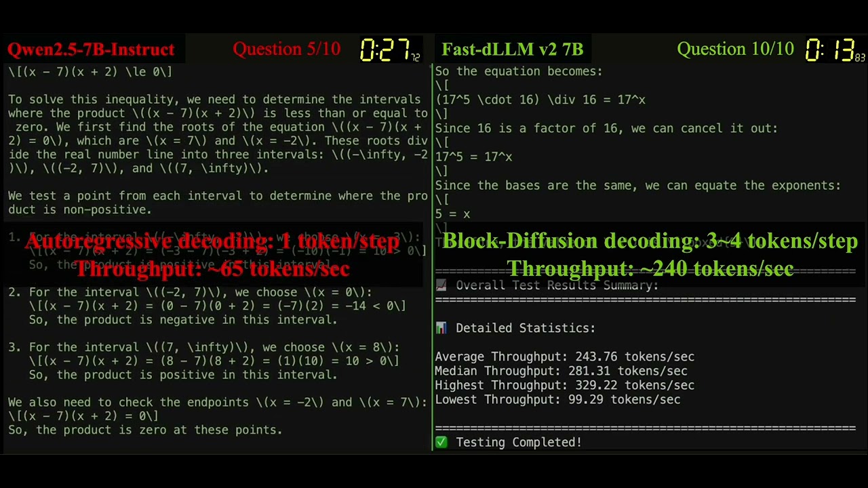Click the left timer reading 0:27
Image resolution: width=868 pixels, height=488 pixels.
389,50
